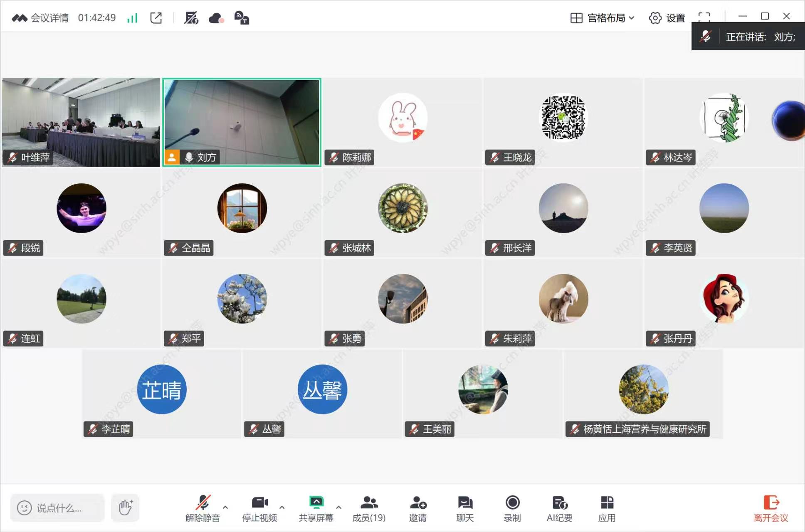This screenshot has width=805, height=532.
Task: Open the cloud recording status icon
Action: 216,18
